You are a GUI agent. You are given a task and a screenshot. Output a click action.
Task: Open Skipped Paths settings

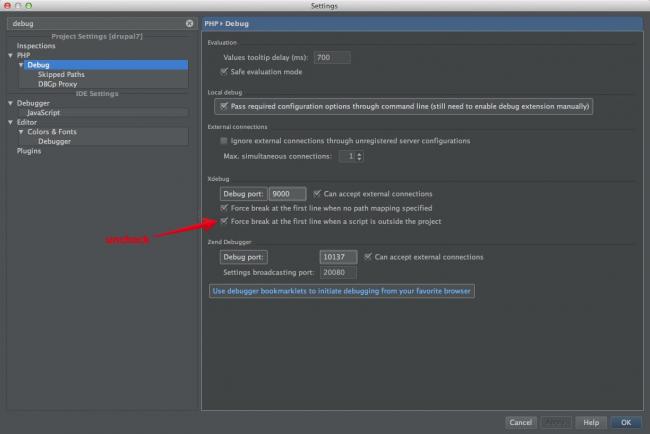[x=61, y=75]
